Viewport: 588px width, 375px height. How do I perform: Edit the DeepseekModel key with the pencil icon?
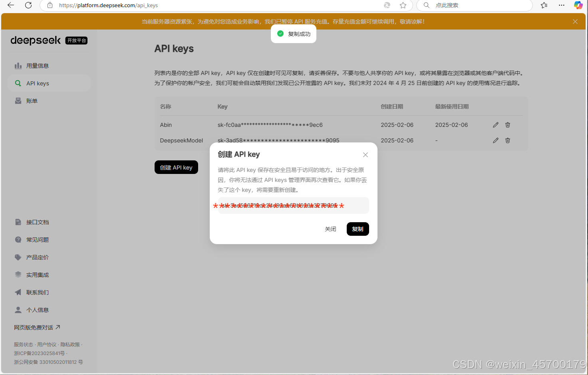coord(496,140)
